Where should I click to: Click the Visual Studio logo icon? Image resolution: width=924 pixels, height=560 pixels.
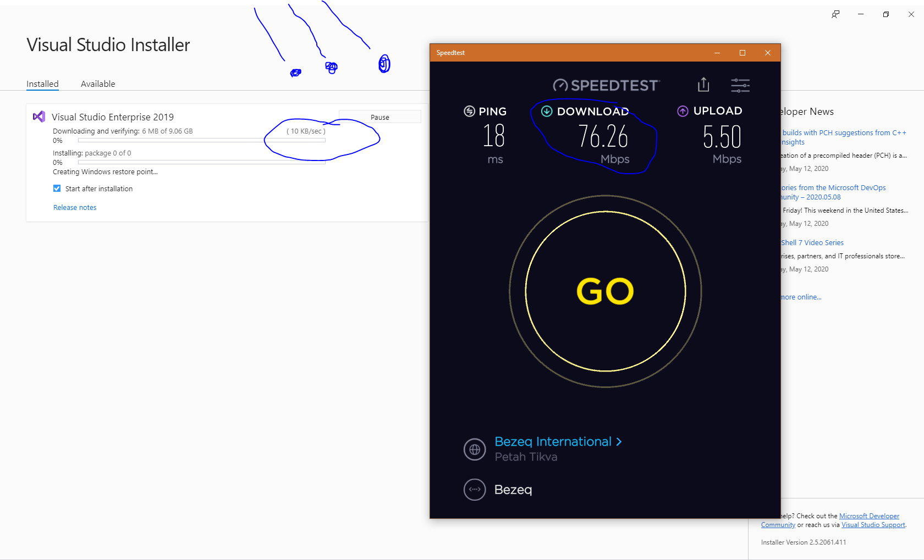(x=39, y=117)
